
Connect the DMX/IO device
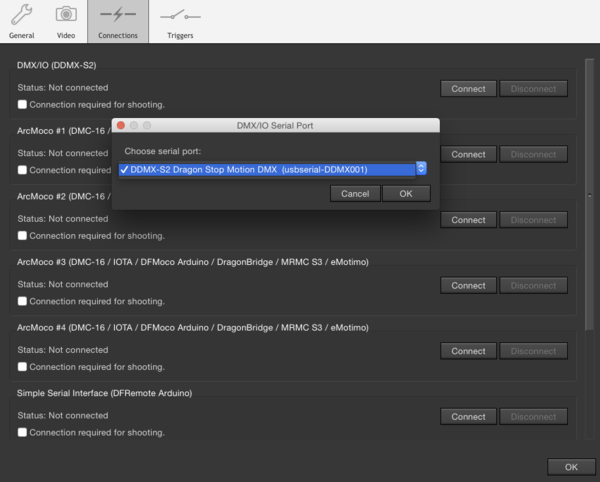(468, 88)
